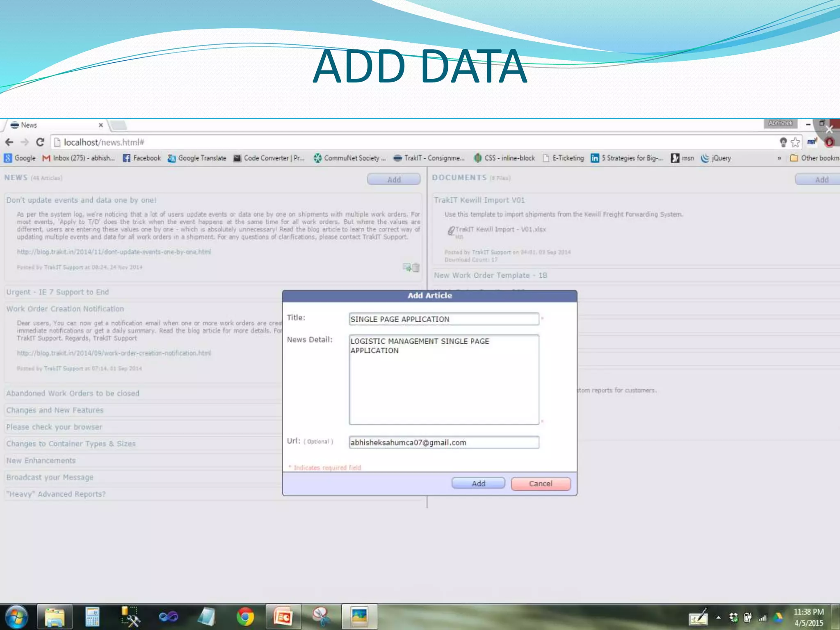Click the browser Reload page icon

coord(40,142)
